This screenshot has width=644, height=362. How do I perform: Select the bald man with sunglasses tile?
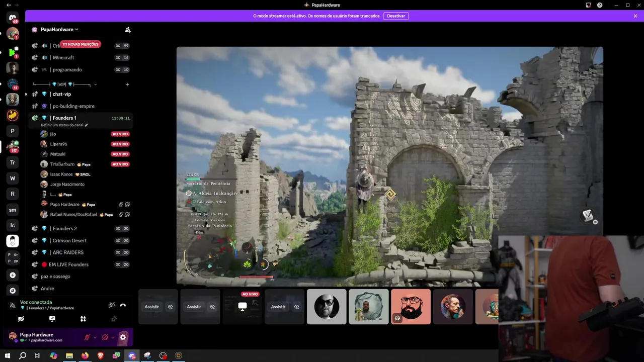click(x=327, y=307)
